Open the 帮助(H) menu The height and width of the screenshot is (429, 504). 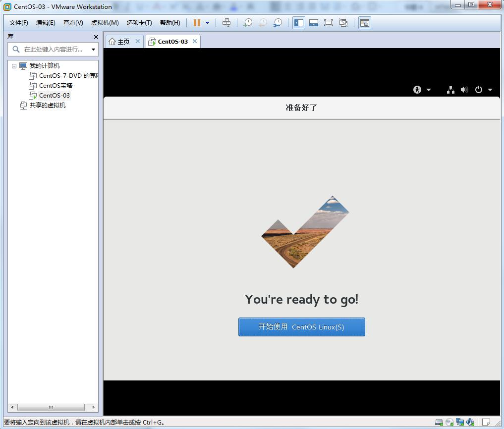pos(170,23)
